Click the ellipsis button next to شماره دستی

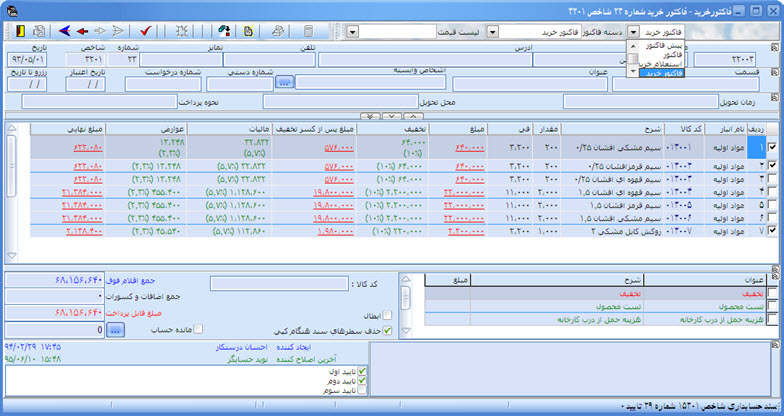[284, 81]
